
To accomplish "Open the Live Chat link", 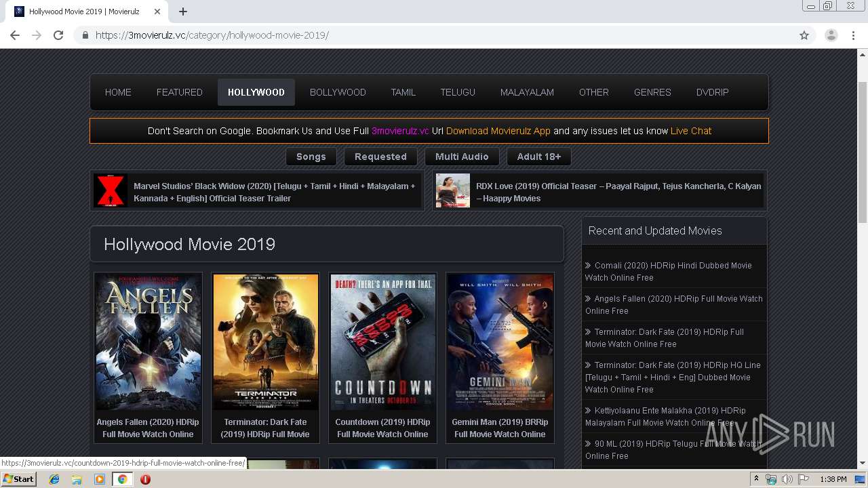I will tap(691, 131).
